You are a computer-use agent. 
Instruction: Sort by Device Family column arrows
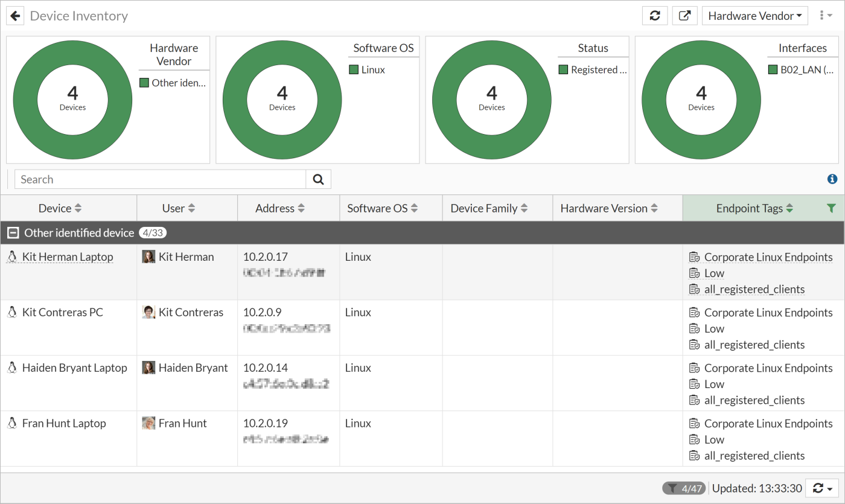click(524, 208)
